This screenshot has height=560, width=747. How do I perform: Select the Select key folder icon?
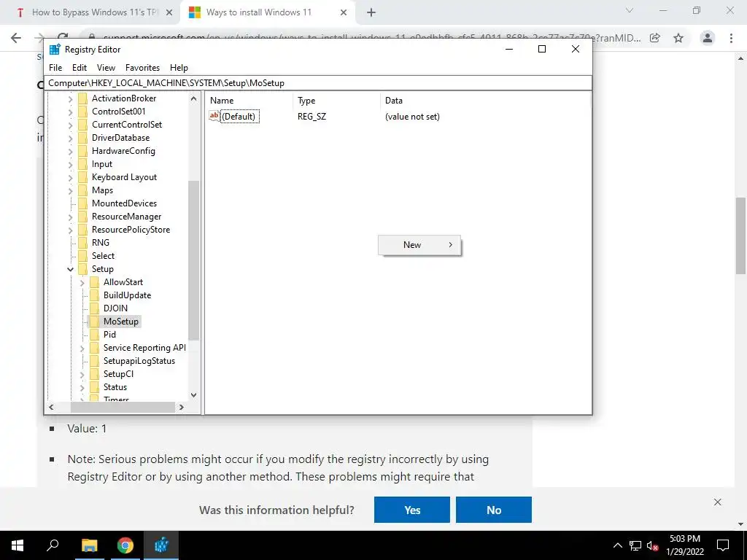(83, 256)
